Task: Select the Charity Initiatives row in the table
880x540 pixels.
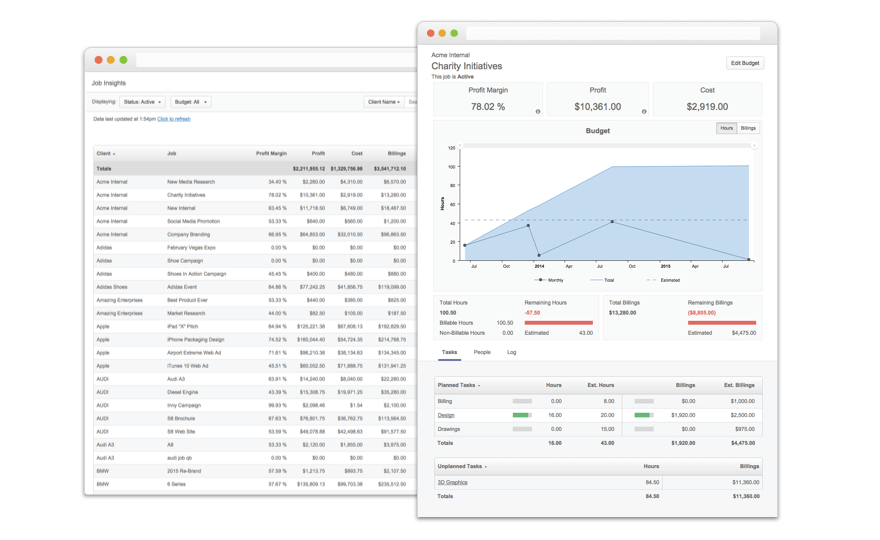Action: coord(255,195)
